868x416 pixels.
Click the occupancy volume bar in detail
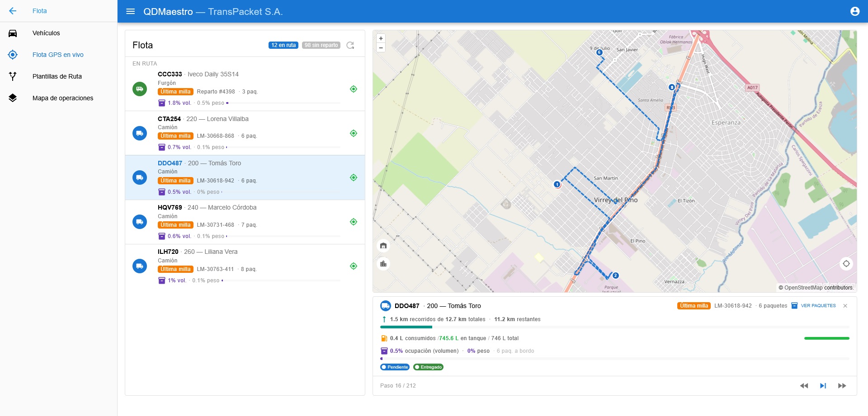click(615, 359)
